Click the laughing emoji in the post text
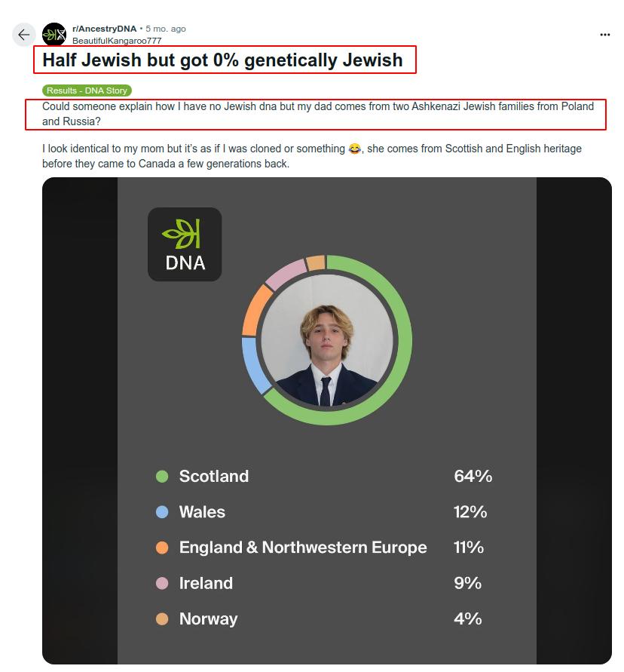 tap(355, 149)
